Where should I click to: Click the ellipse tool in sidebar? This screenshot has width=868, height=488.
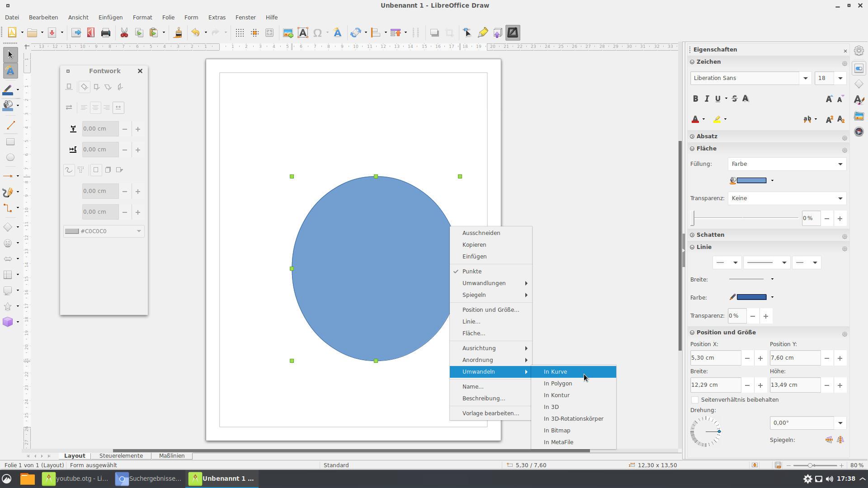pos(10,158)
